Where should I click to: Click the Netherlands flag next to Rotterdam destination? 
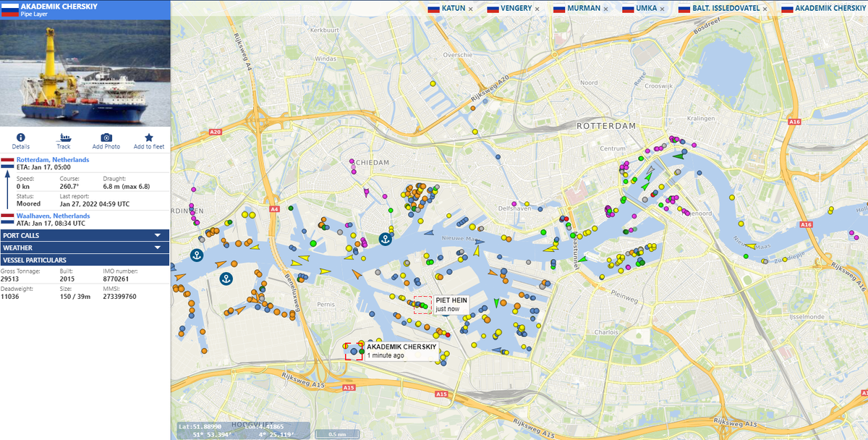7,161
